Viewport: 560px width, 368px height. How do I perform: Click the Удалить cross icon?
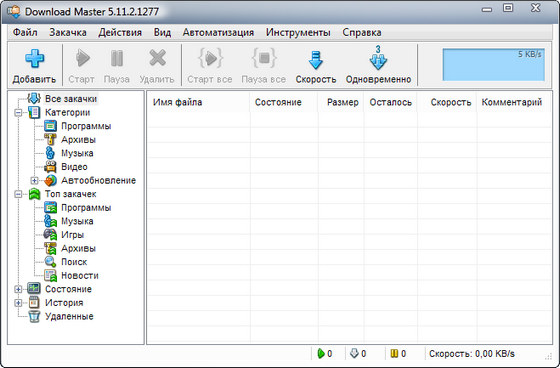(x=158, y=58)
